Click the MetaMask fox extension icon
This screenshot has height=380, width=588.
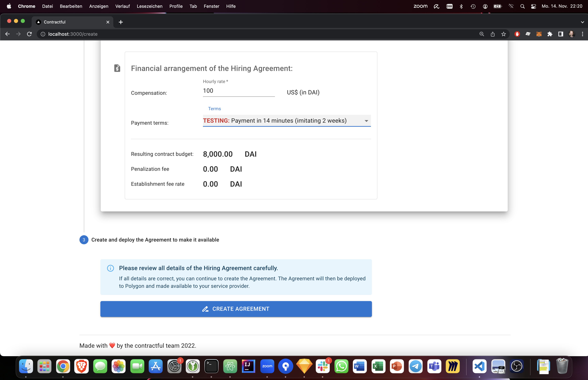(539, 34)
